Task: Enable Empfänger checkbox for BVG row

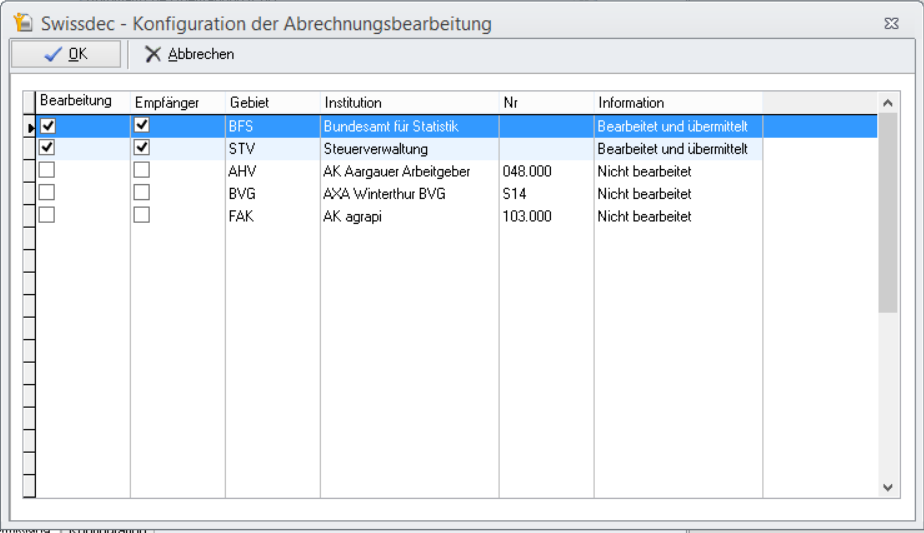Action: tap(142, 193)
